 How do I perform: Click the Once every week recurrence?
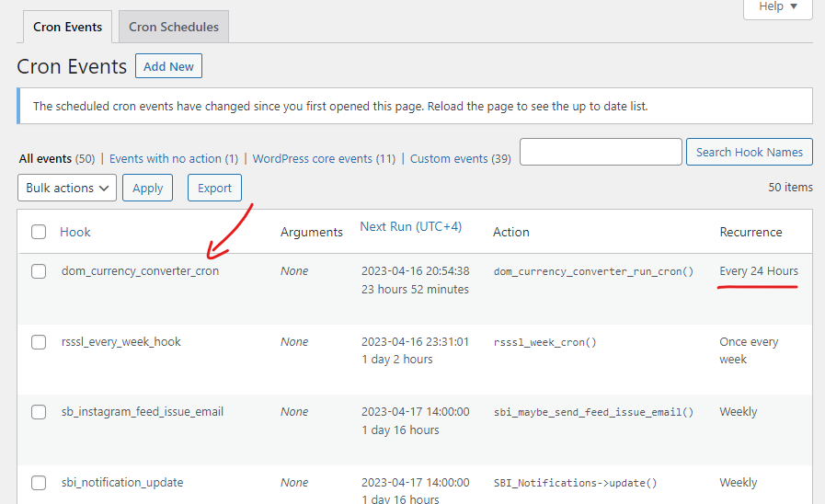749,350
